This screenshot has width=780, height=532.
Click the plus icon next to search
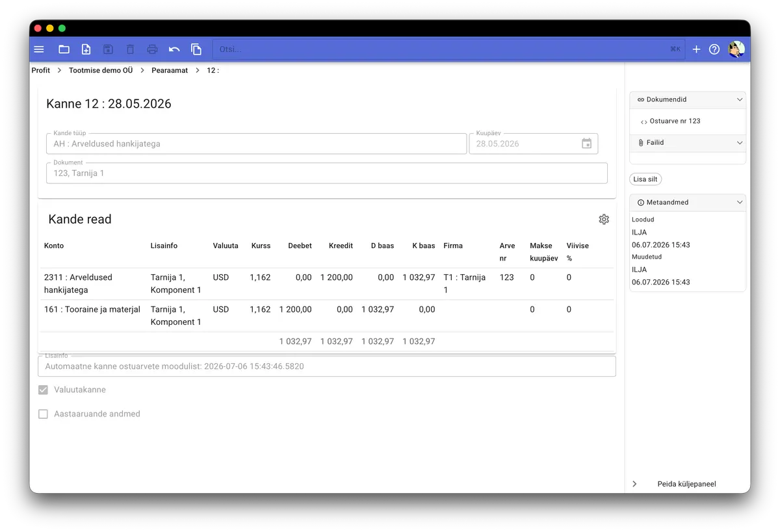click(696, 49)
